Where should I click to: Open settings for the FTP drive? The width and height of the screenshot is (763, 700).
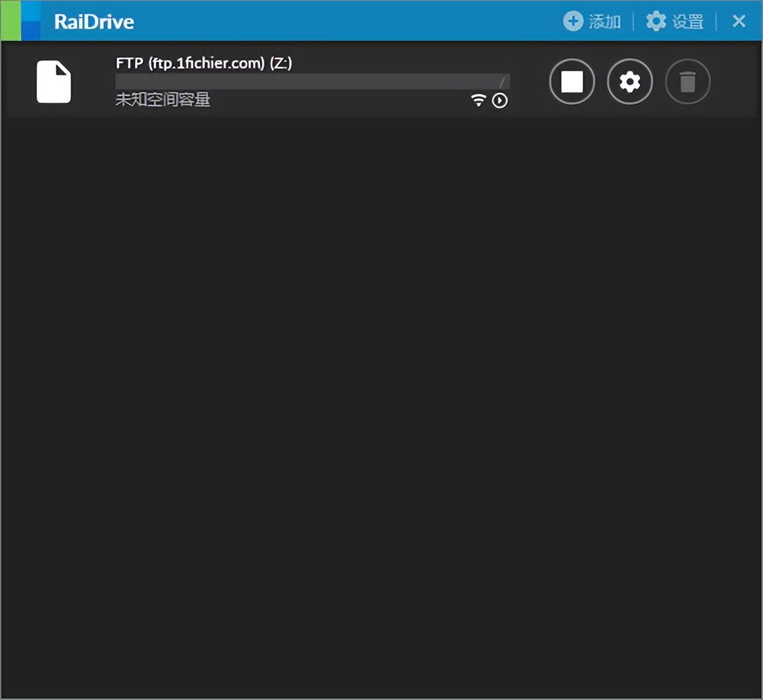(629, 82)
